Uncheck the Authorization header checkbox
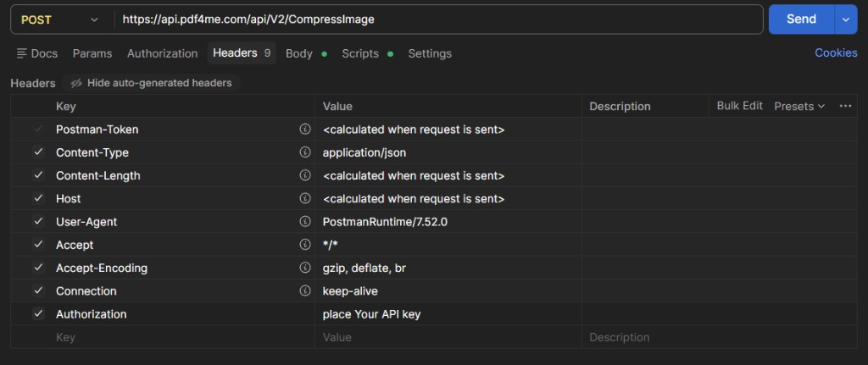The width and height of the screenshot is (868, 365). tap(38, 313)
